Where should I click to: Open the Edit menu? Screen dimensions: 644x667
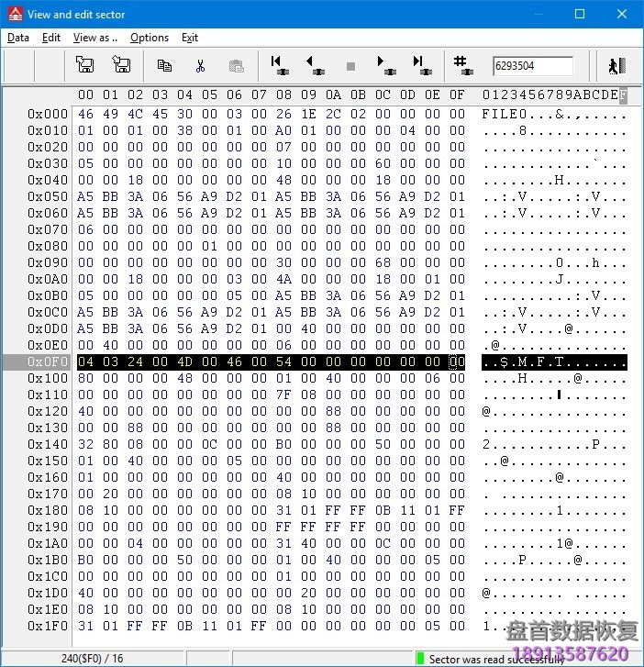click(x=51, y=38)
